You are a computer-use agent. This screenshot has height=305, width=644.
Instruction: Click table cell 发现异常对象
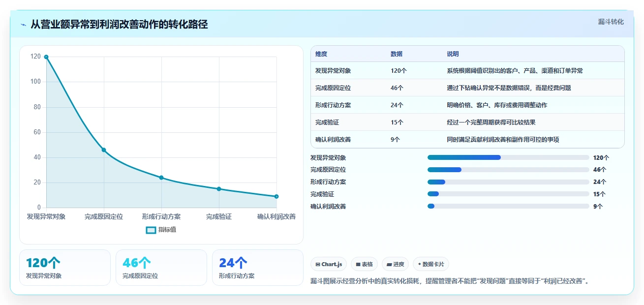click(x=333, y=71)
